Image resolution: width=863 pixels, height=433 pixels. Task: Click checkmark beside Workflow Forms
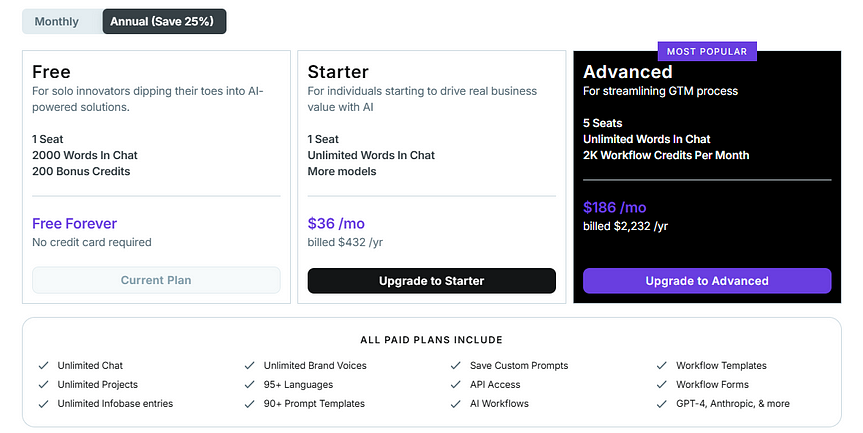(x=663, y=385)
